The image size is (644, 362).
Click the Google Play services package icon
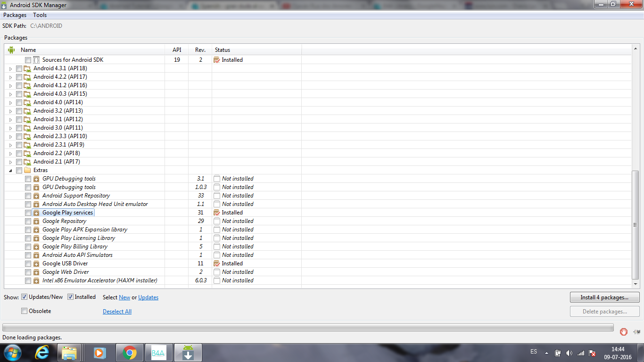pos(36,213)
